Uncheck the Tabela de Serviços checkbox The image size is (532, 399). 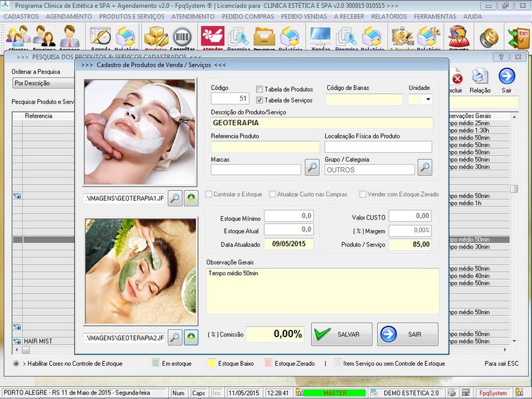click(260, 100)
